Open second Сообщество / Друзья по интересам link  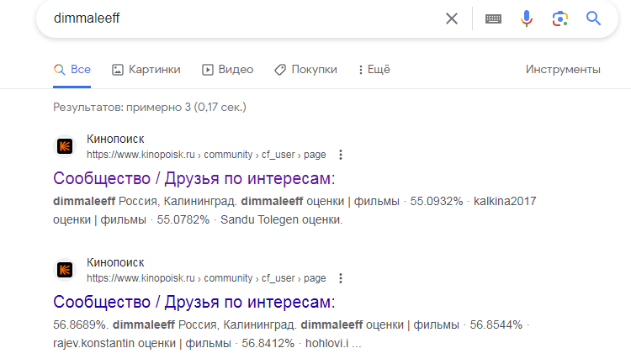click(194, 302)
